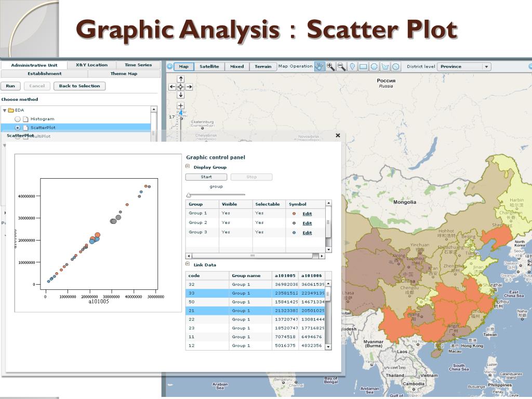Image resolution: width=532 pixels, height=399 pixels.
Task: Switch to the X&Y Location tab
Action: 91,65
